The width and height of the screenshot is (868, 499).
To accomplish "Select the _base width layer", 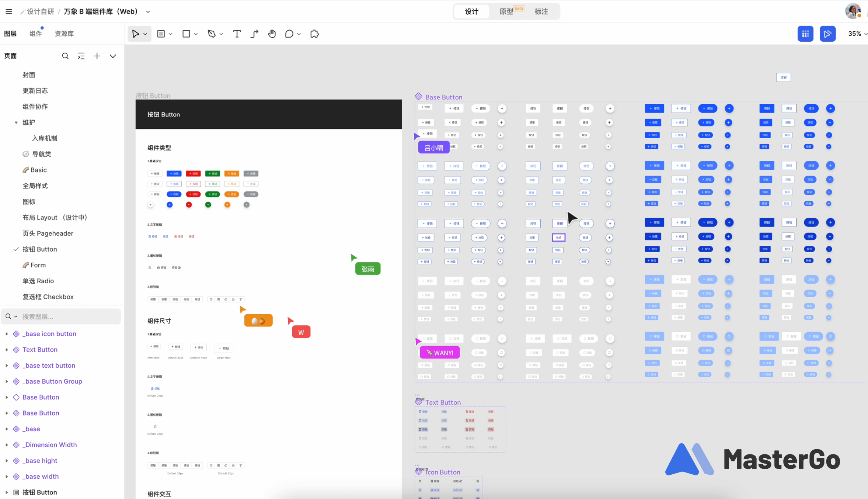I will (x=41, y=477).
